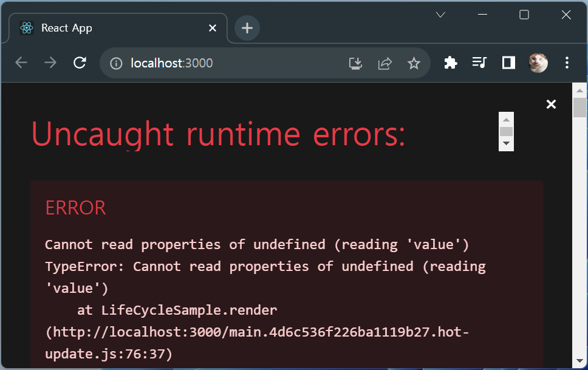Image resolution: width=588 pixels, height=370 pixels.
Task: Click the browser back arrow
Action: click(x=21, y=63)
